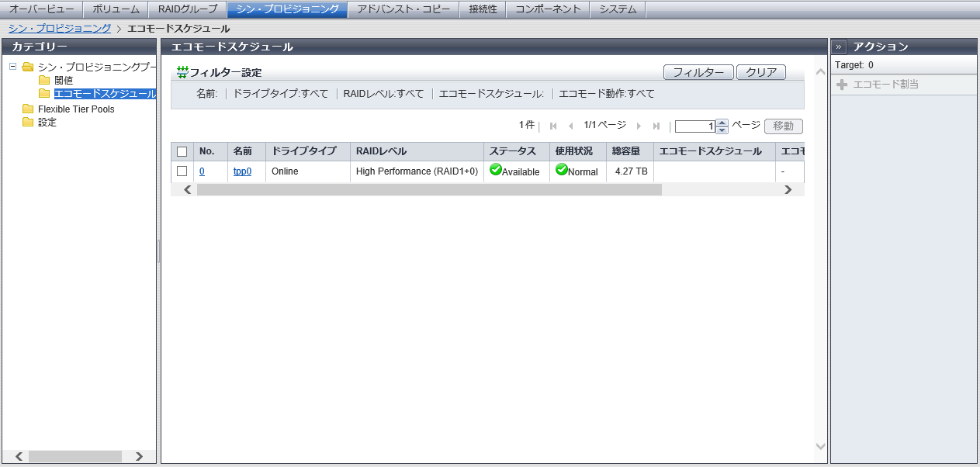Click the table horizontal scrollbar right arrow
980x467 pixels.
point(788,189)
